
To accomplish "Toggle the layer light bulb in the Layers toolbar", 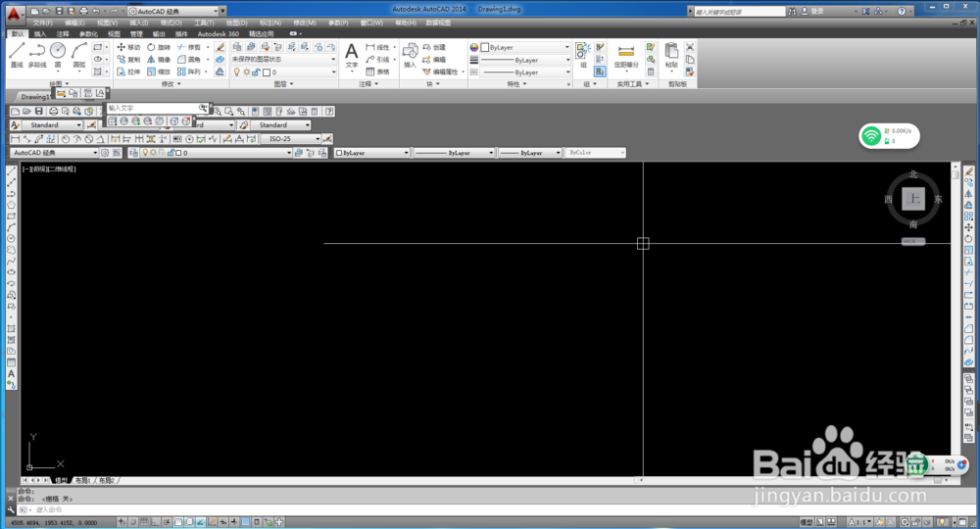I will pyautogui.click(x=145, y=153).
